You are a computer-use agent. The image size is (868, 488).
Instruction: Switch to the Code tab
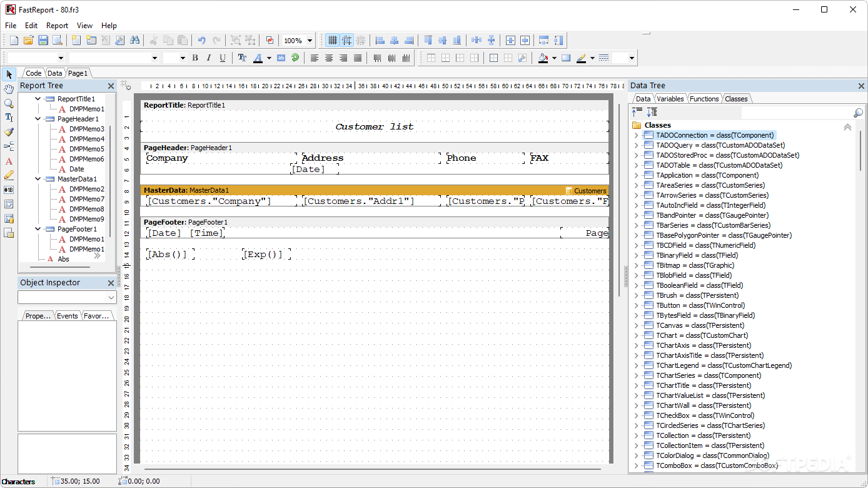pyautogui.click(x=33, y=73)
